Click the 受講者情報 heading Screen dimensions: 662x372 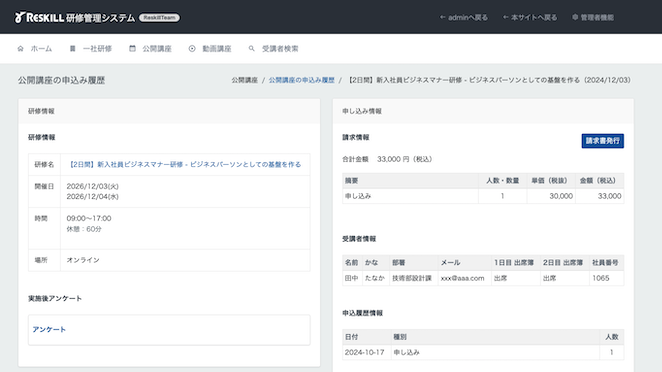point(359,239)
